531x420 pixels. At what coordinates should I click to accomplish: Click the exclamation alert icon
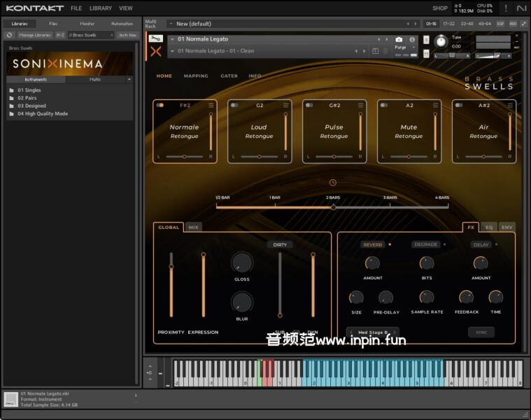tap(506, 8)
